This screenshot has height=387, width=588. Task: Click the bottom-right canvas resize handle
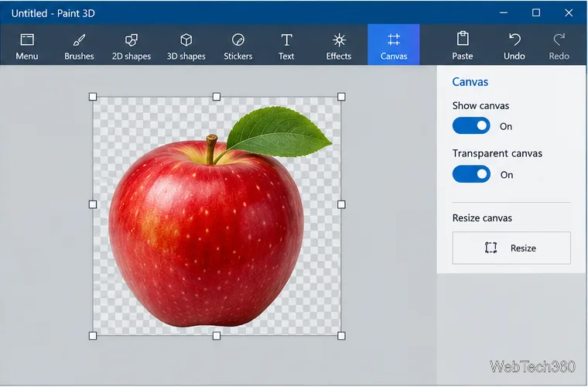(x=341, y=336)
